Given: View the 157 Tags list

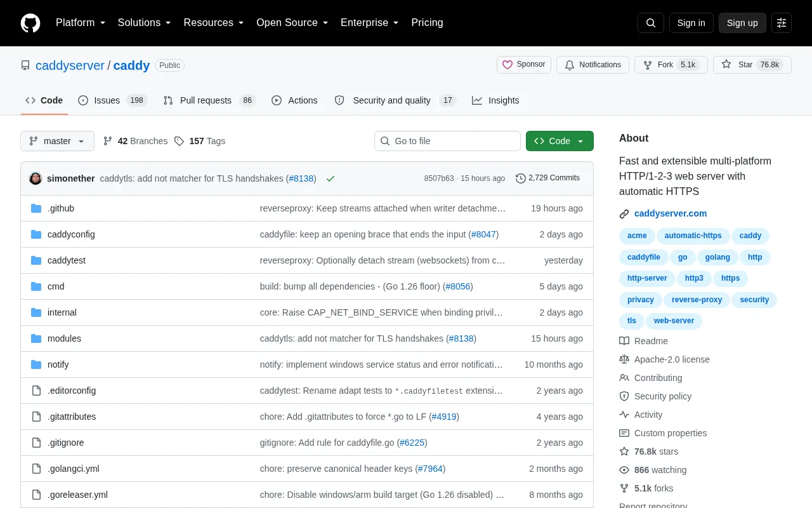Looking at the screenshot, I should point(200,141).
